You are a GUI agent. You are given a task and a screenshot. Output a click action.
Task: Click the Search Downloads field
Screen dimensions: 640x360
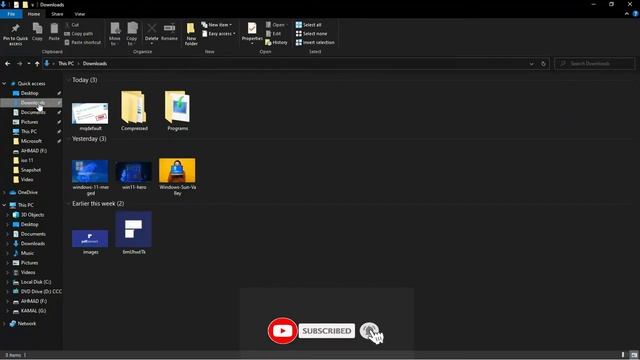coord(595,64)
